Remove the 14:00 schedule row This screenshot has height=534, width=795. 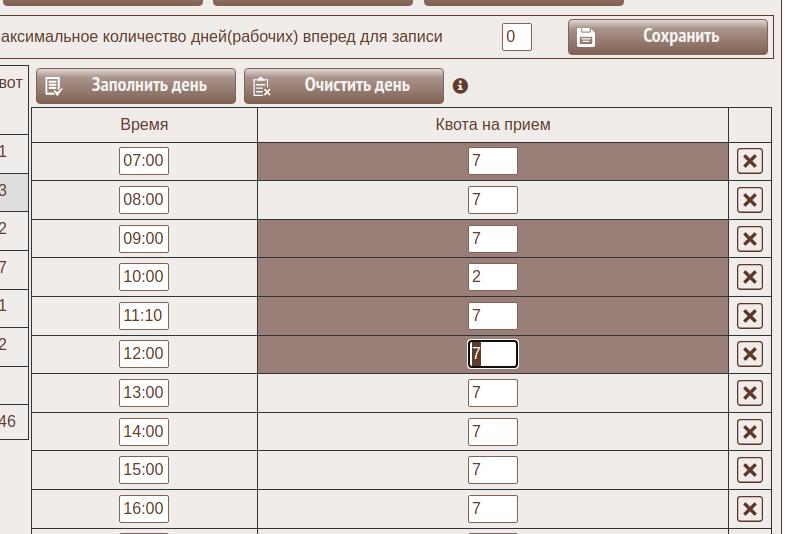(749, 432)
